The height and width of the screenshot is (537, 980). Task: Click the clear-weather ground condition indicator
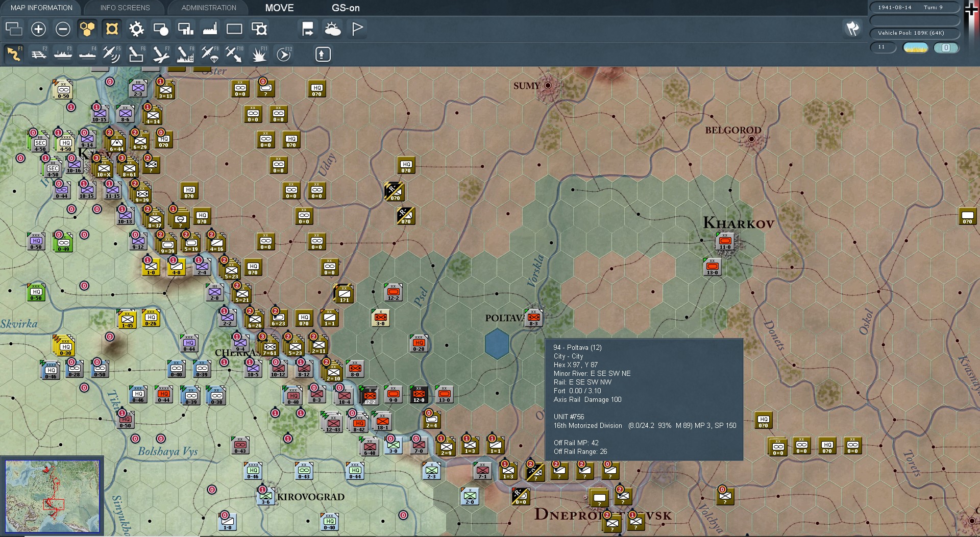(915, 47)
